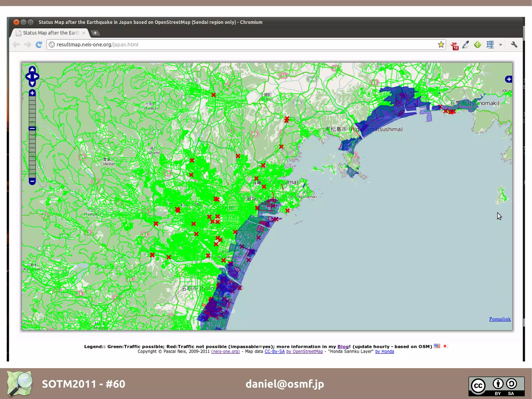Zoom in with the map plus button
This screenshot has height=399, width=532.
pyautogui.click(x=32, y=93)
